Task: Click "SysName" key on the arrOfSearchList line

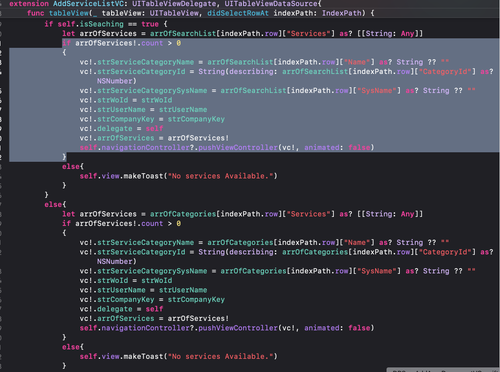Action: [x=377, y=90]
